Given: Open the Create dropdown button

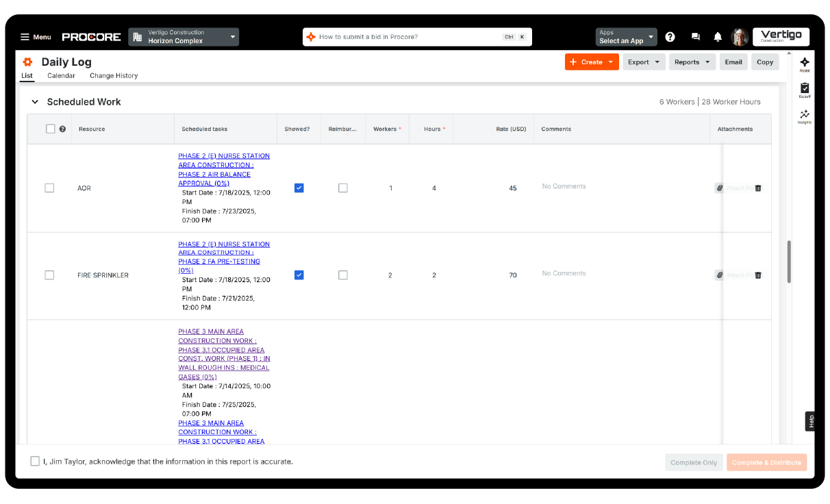Looking at the screenshot, I should point(592,62).
